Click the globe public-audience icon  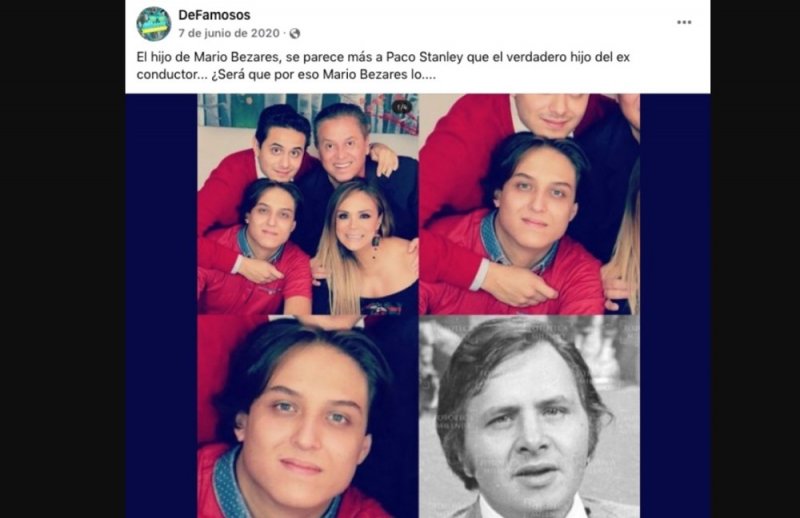point(295,34)
